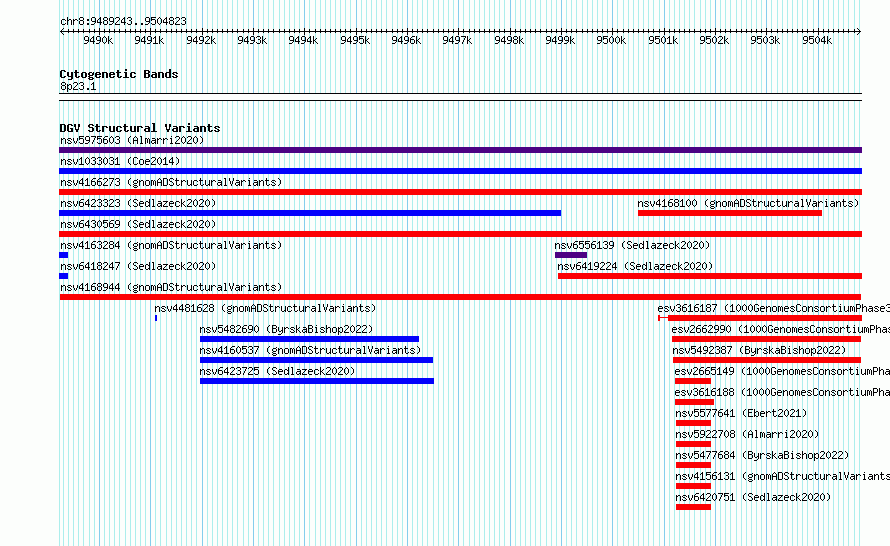Viewport: 890px width, 546px height.
Task: Click the short purple bar under nsv6556139
Action: tap(571, 255)
